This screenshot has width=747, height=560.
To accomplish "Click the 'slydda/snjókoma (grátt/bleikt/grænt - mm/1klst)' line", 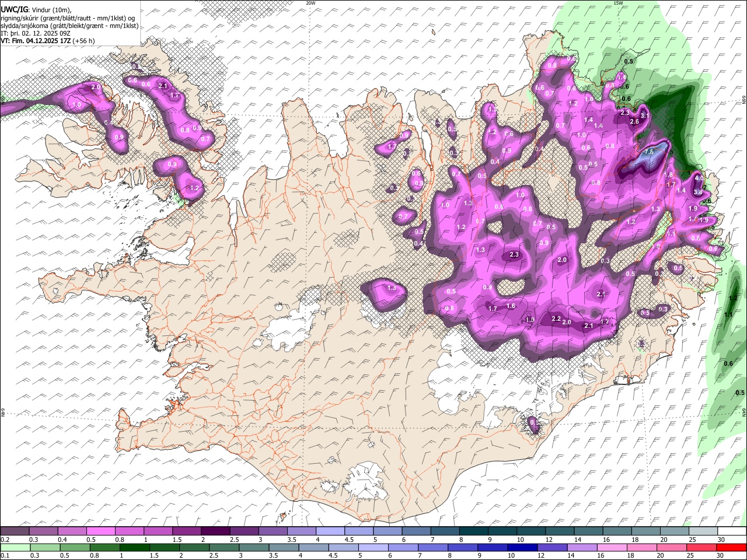I will 70,26.
